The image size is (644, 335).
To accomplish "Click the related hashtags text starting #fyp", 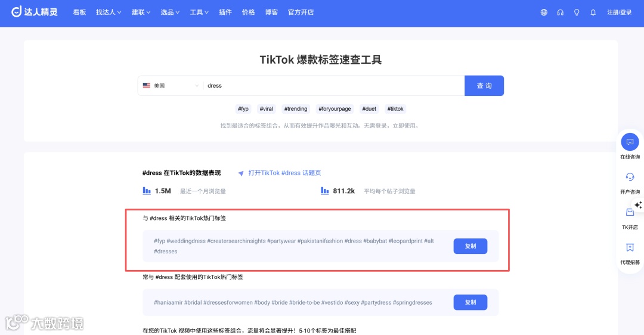I will click(293, 246).
